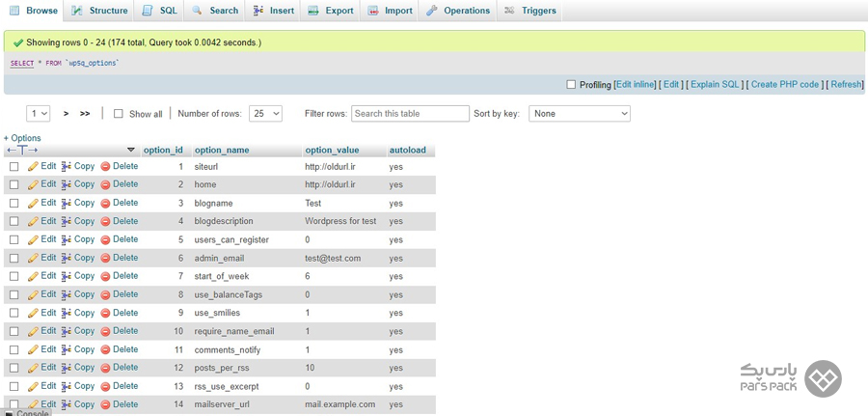Click pencil Edit icon for start_of_week row
This screenshot has height=416, width=868.
tap(33, 276)
